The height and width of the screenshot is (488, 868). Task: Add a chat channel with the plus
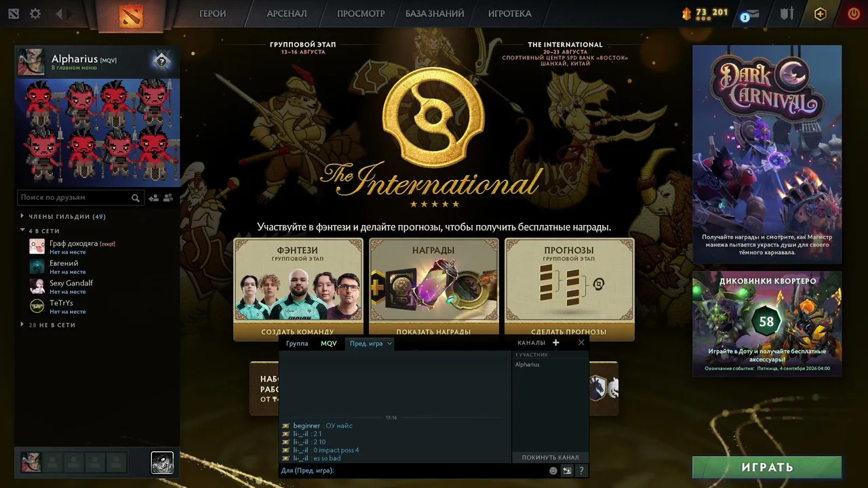click(556, 343)
